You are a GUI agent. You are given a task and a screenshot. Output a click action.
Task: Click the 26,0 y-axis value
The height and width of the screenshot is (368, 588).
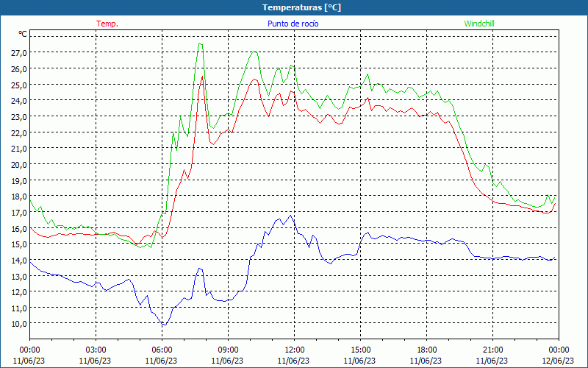click(x=19, y=69)
